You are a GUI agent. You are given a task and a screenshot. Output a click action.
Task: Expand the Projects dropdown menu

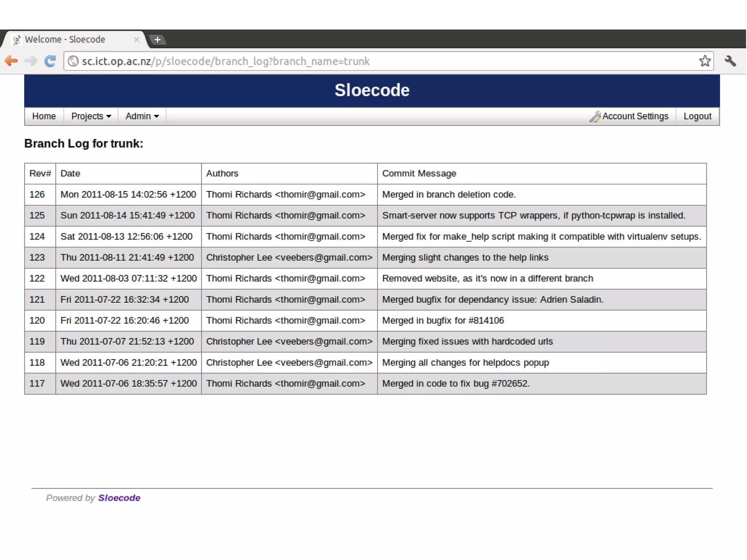pyautogui.click(x=91, y=116)
